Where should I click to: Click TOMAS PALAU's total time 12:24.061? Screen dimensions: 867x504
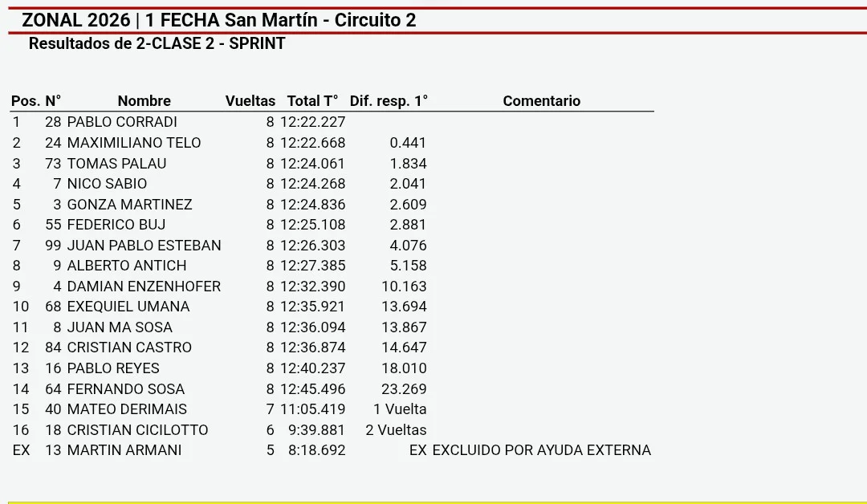click(312, 164)
